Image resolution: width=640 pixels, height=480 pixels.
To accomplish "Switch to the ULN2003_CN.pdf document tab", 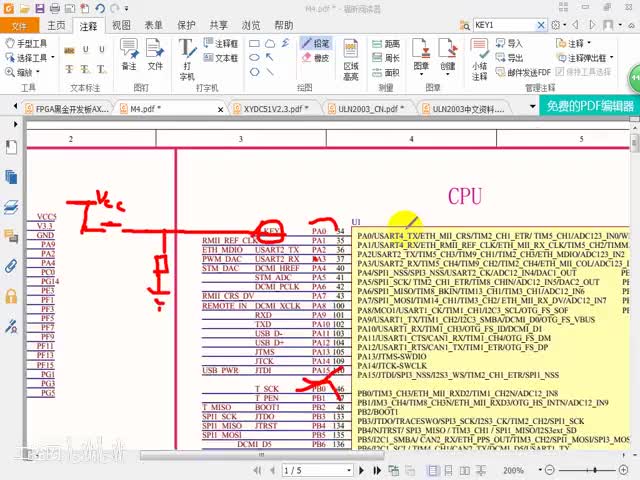I will click(371, 109).
